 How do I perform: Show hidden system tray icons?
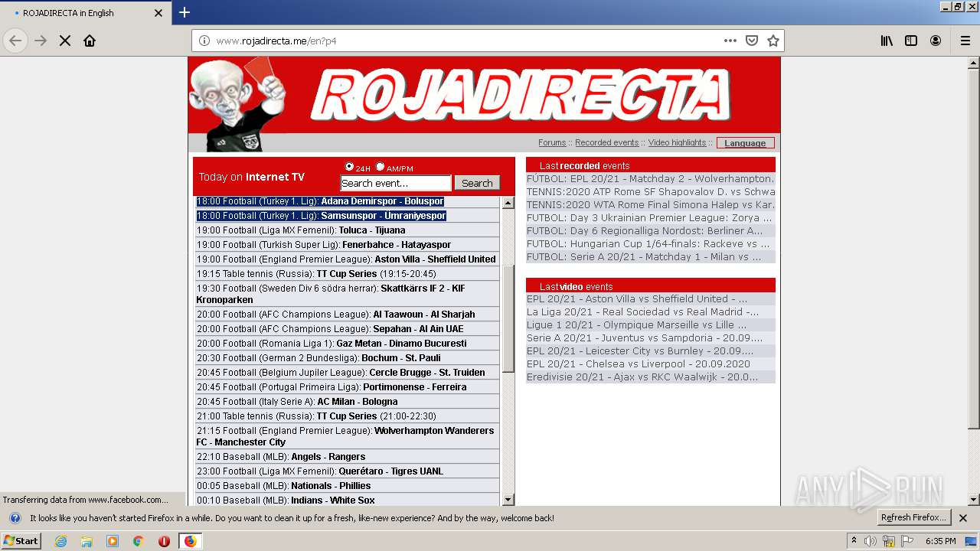[854, 541]
